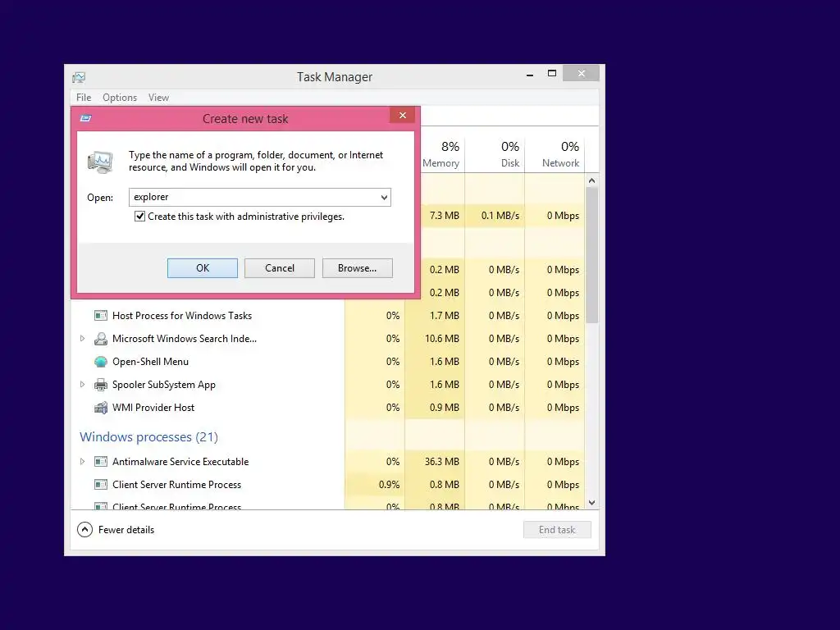
Task: Click the Host Process for Windows Tasks icon
Action: [101, 316]
